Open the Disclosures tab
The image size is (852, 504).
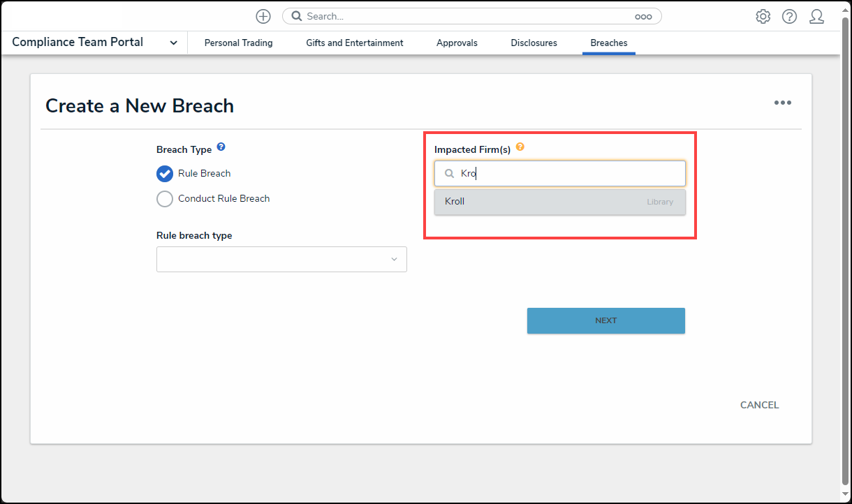534,43
